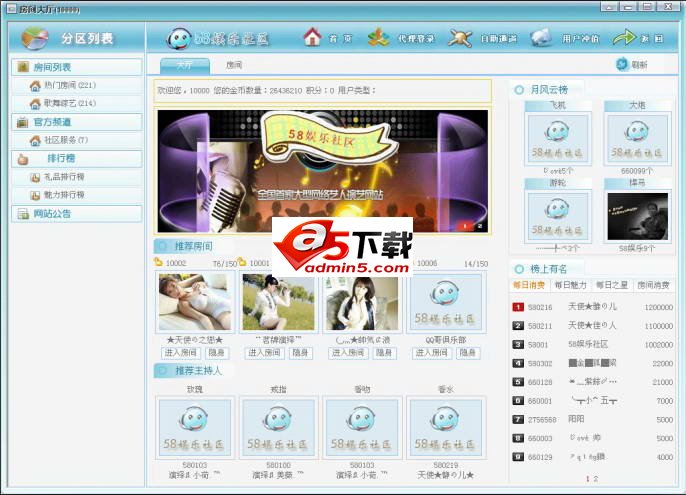Click the green arrow return icon

623,38
